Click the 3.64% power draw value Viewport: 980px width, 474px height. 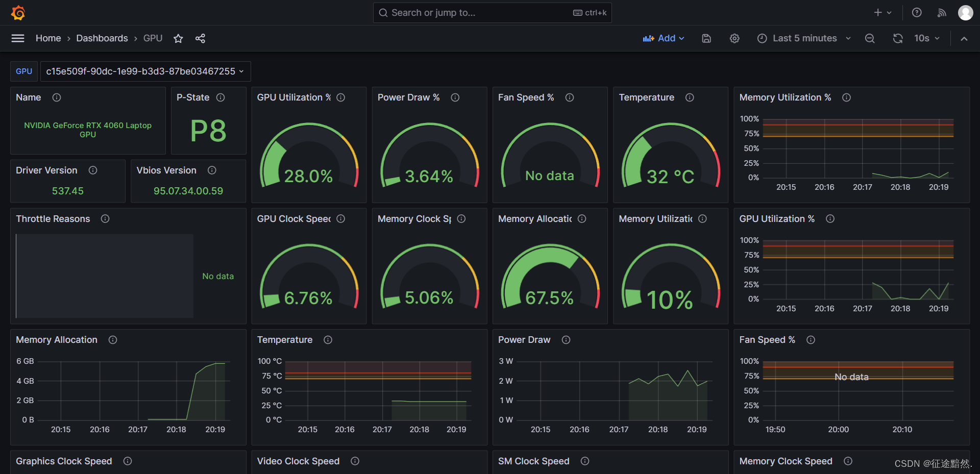(x=429, y=176)
